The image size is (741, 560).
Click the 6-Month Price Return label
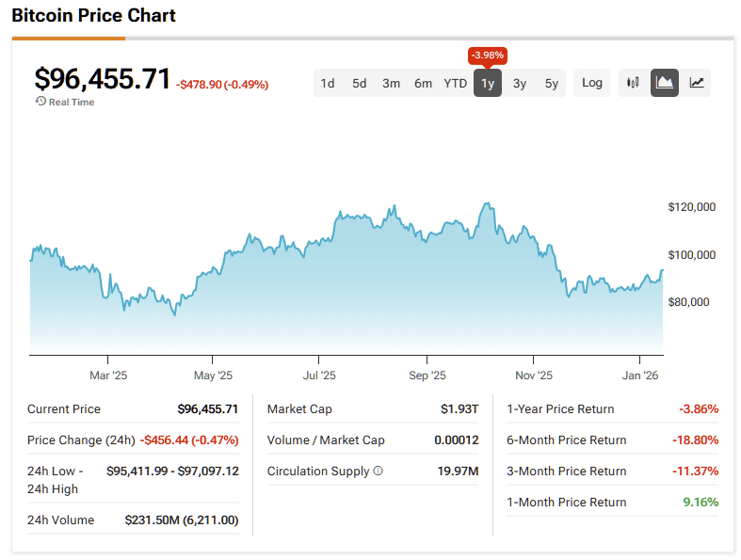[x=566, y=440]
